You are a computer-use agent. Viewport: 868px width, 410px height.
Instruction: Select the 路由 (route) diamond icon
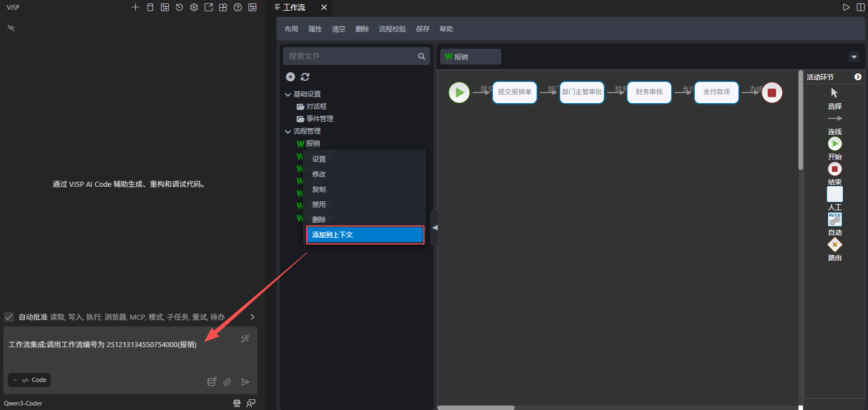pyautogui.click(x=834, y=245)
